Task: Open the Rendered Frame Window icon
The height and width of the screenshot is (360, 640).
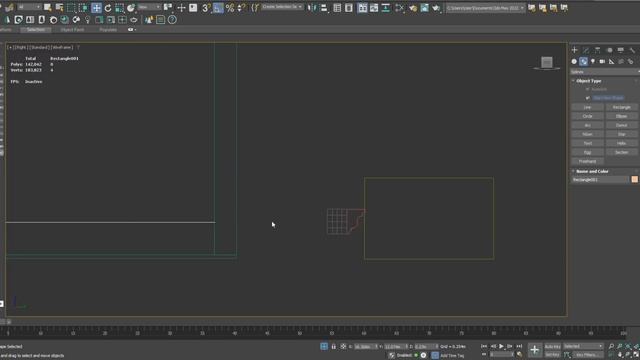Action: click(x=424, y=8)
